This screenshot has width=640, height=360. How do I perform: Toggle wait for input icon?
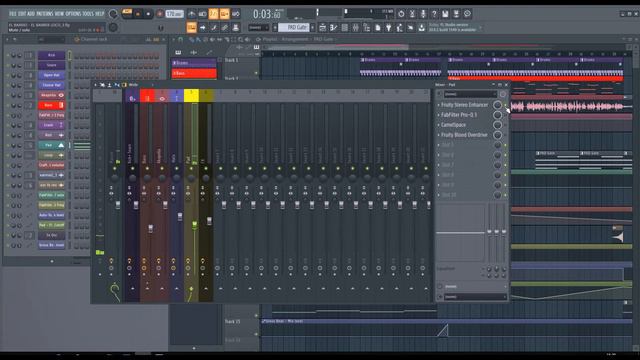coord(202,14)
